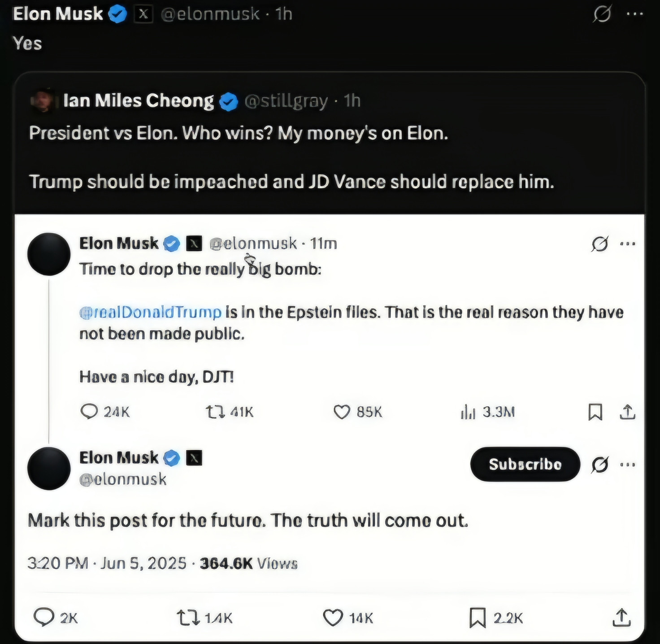Reply to the 'Mark this post' tweet
This screenshot has width=660, height=644.
44,617
